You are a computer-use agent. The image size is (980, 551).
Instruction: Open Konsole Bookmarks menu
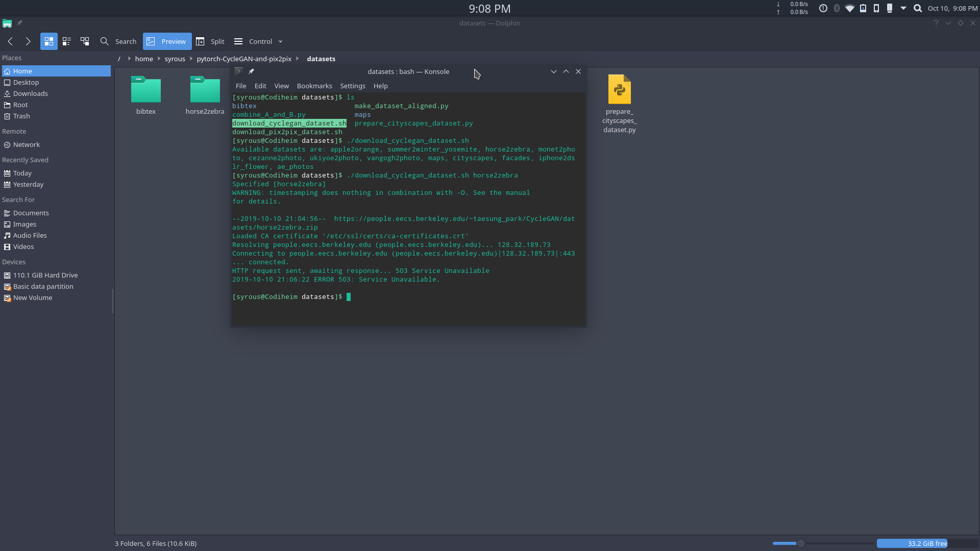tap(314, 86)
